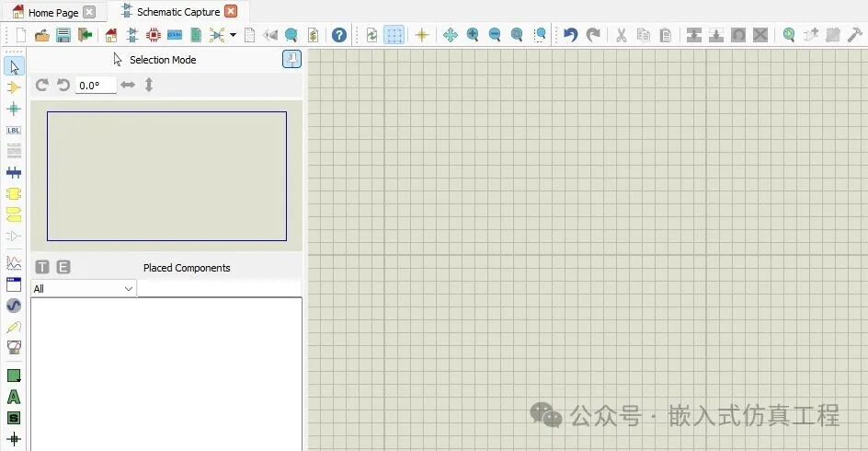
Task: Click the Block Move icon
Action: point(716,36)
